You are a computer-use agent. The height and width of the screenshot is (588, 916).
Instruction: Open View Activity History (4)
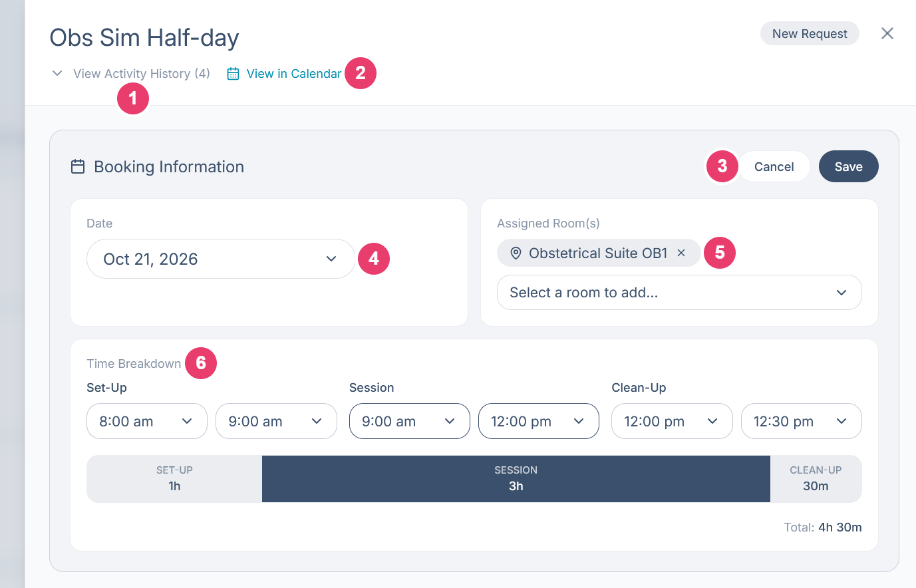tap(142, 74)
